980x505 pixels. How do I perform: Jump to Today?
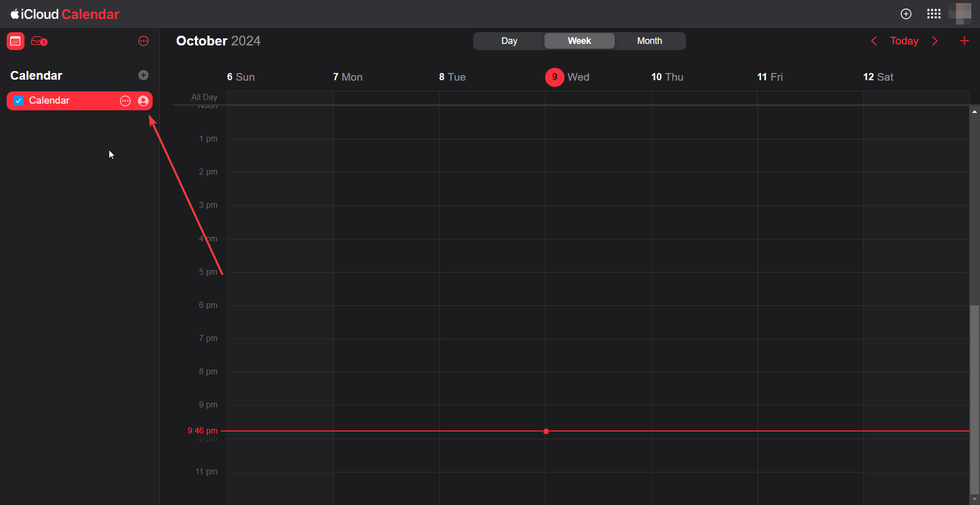coord(904,41)
